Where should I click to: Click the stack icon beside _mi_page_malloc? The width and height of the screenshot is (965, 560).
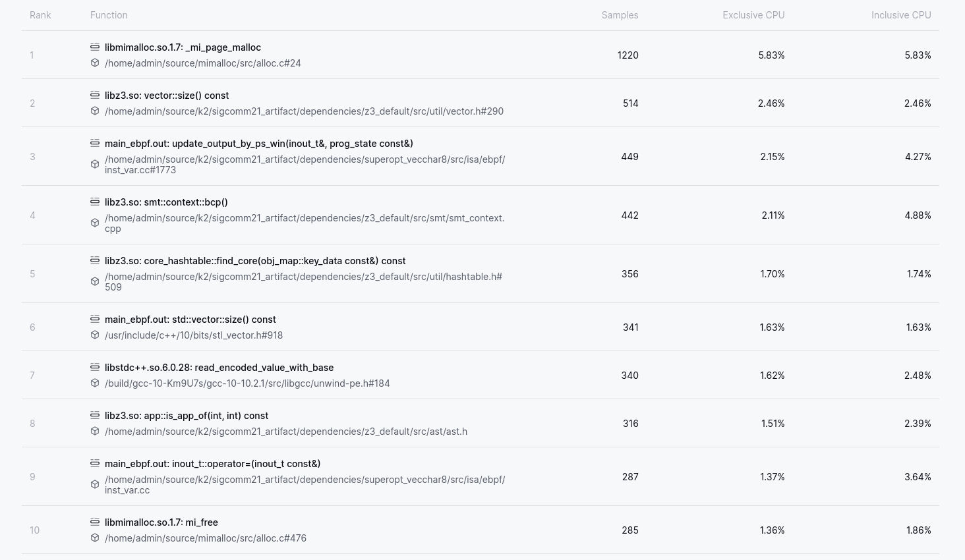pyautogui.click(x=95, y=47)
